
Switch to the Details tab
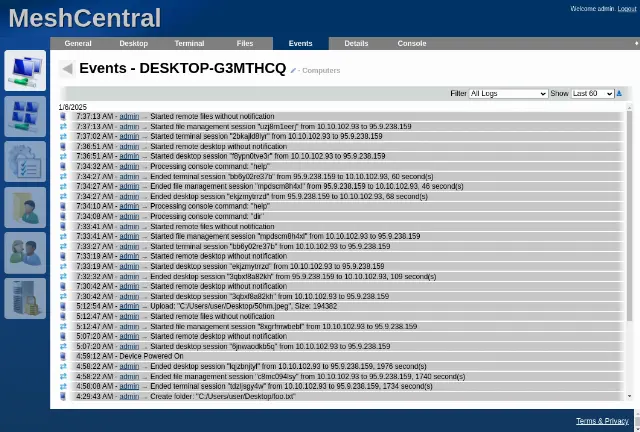point(356,43)
